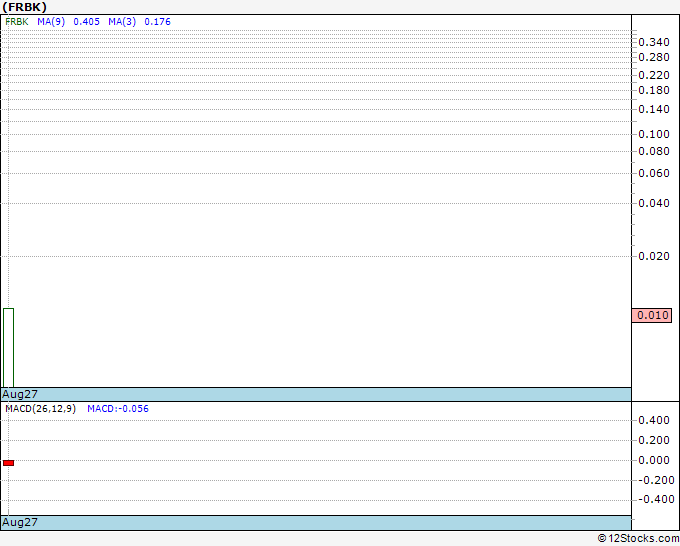Click the 0.040 price axis label

coord(654,203)
